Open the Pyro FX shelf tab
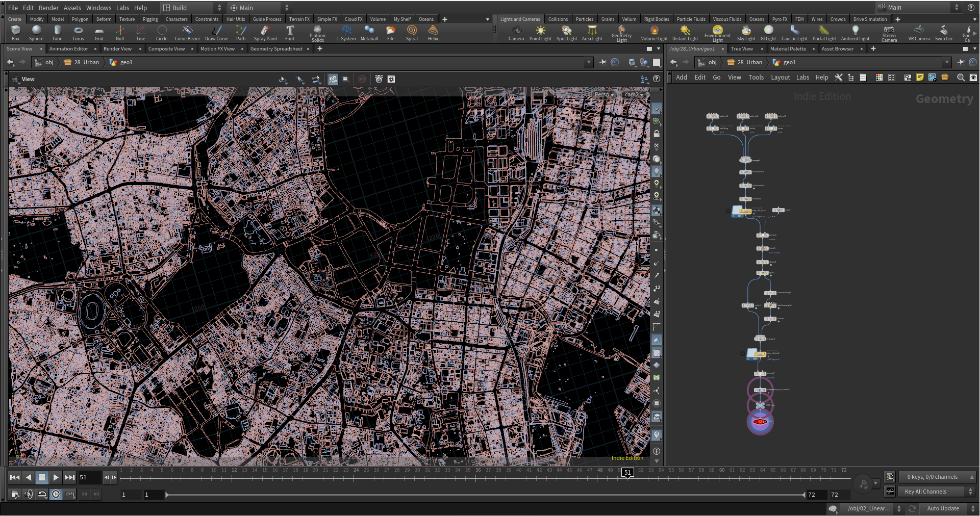This screenshot has height=516, width=980. click(x=780, y=19)
